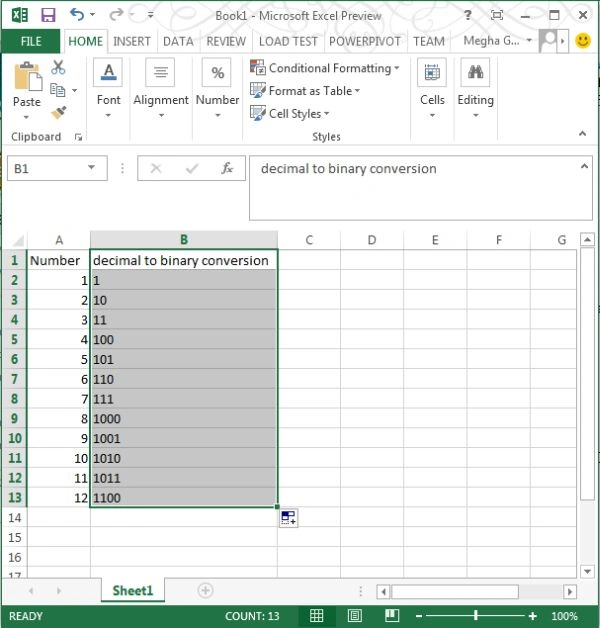Open the Help question mark icon
Viewport: 600px width, 628px height.
pyautogui.click(x=467, y=15)
